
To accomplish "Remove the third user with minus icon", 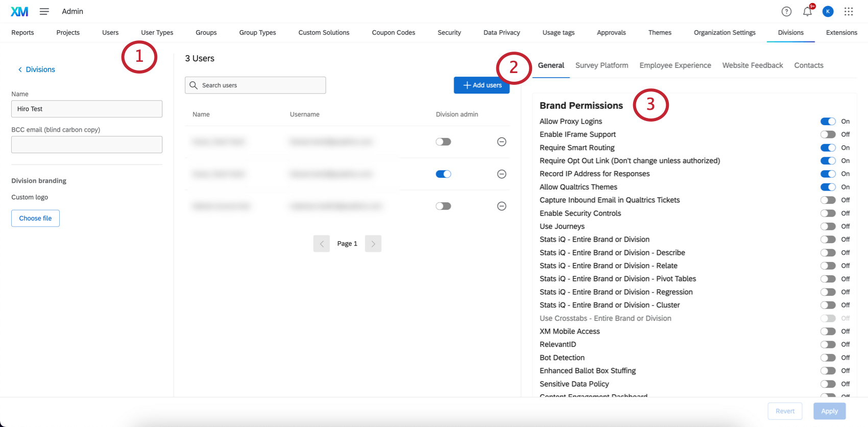I will [501, 206].
